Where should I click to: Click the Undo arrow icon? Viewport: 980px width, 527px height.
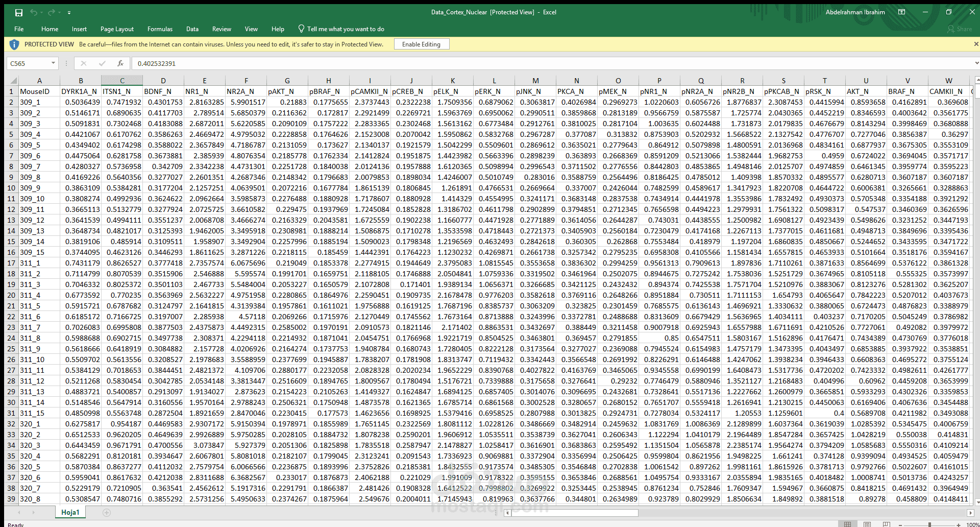pos(33,12)
